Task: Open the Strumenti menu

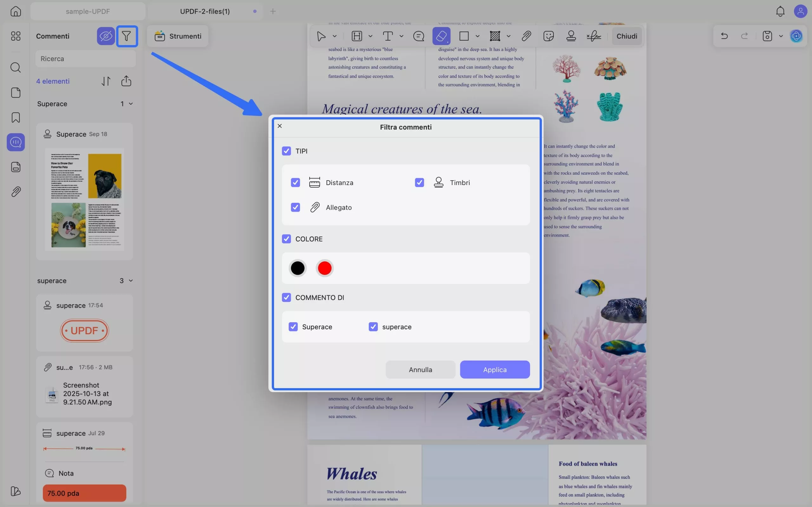Action: tap(178, 36)
